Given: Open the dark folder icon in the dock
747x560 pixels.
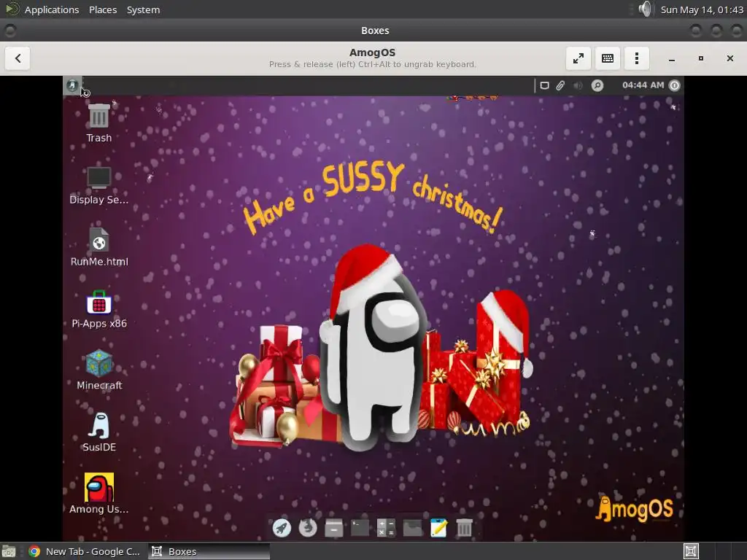Looking at the screenshot, I should [x=413, y=528].
